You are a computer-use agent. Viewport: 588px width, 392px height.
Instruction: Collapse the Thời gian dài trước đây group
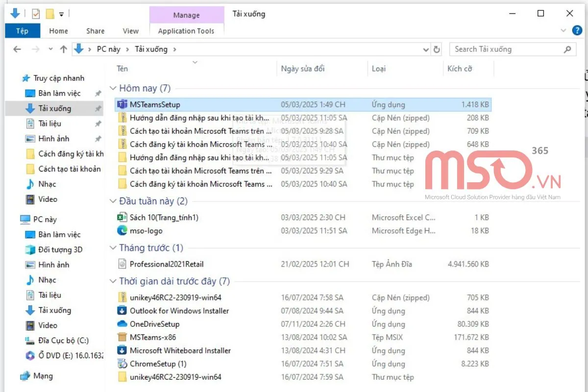pos(113,281)
